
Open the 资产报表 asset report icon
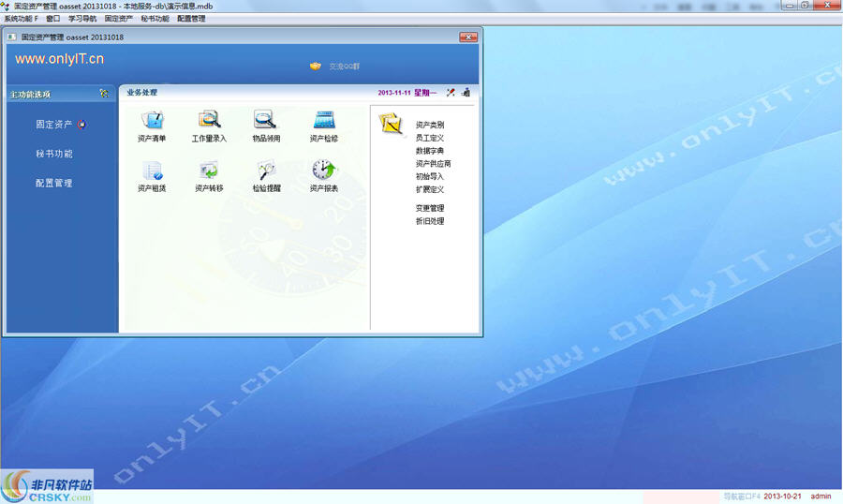coord(324,170)
